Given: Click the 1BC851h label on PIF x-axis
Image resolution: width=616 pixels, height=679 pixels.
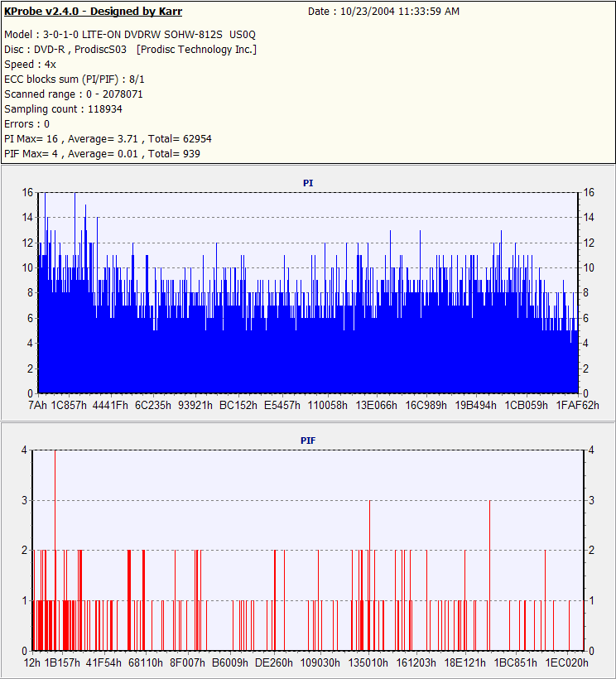Looking at the screenshot, I should tap(516, 663).
